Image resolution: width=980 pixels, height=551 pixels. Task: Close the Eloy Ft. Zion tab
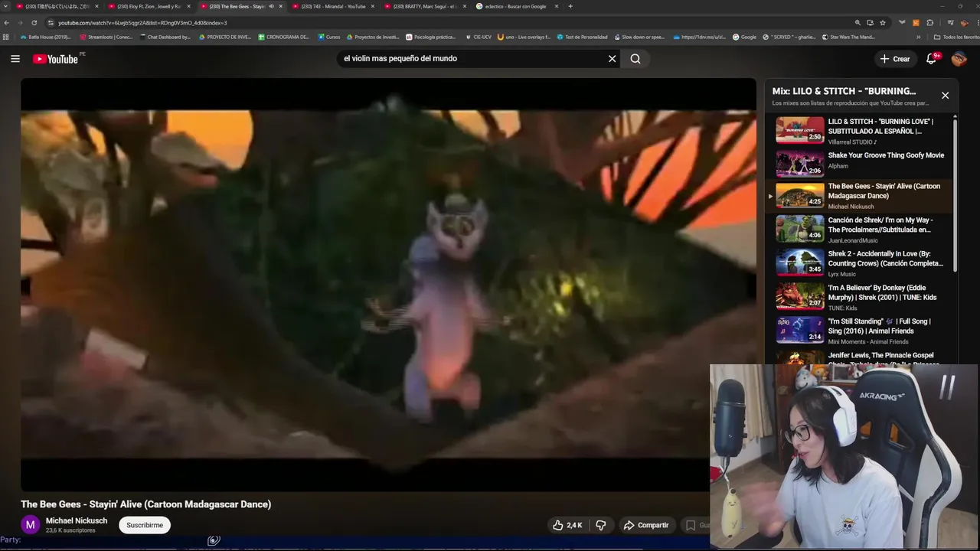pyautogui.click(x=188, y=6)
